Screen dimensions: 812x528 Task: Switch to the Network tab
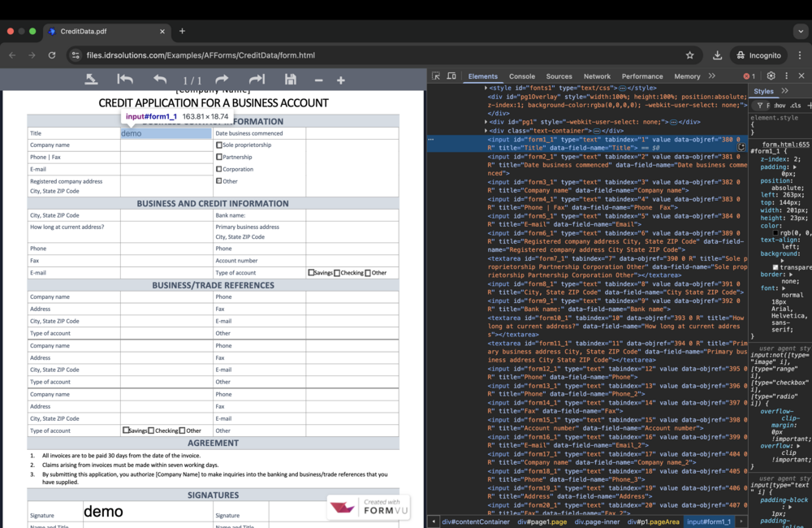597,76
